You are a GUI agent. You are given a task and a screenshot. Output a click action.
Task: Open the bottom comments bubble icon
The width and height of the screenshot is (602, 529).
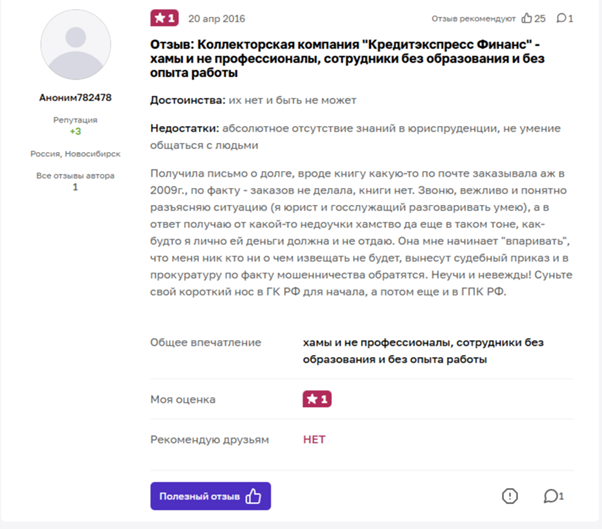(x=552, y=496)
